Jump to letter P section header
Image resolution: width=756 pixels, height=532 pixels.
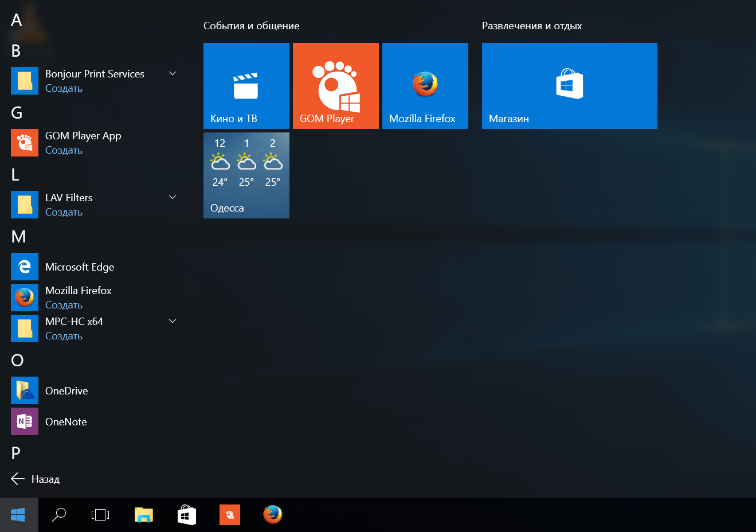tap(16, 453)
